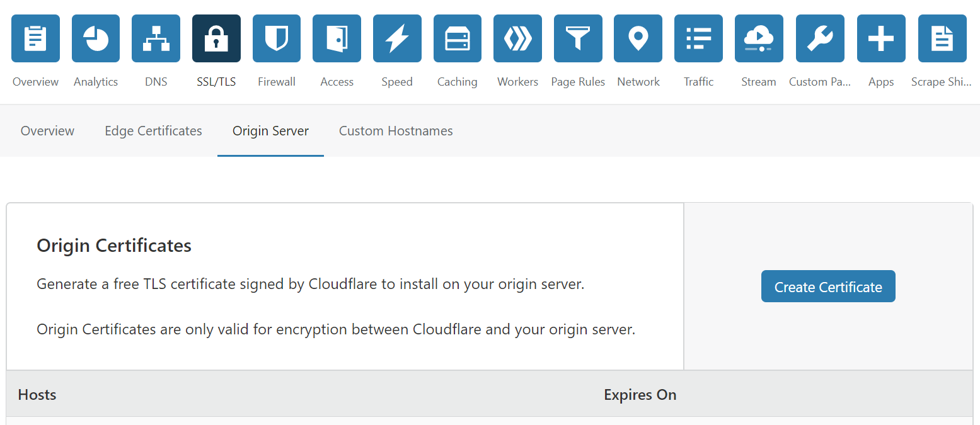Click the Caching text label
Viewport: 980px width, 425px height.
coord(458,82)
